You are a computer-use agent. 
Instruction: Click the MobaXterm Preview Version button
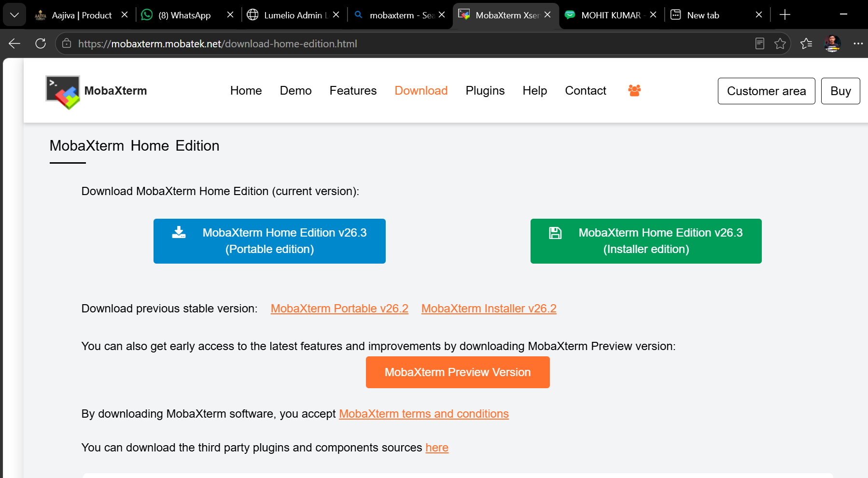(x=458, y=372)
